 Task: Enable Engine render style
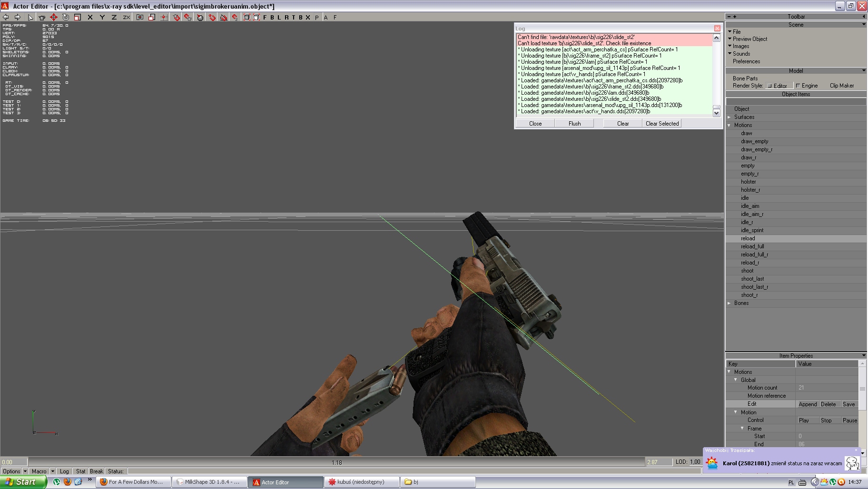pyautogui.click(x=807, y=86)
